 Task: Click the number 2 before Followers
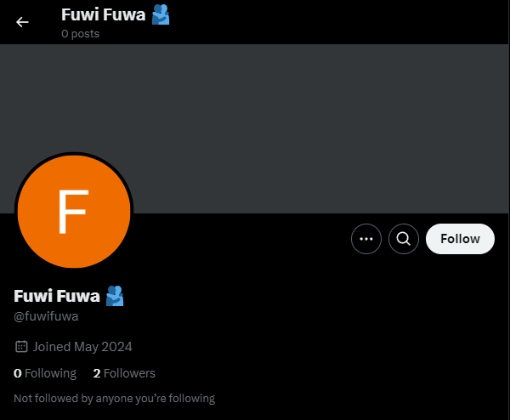(97, 373)
